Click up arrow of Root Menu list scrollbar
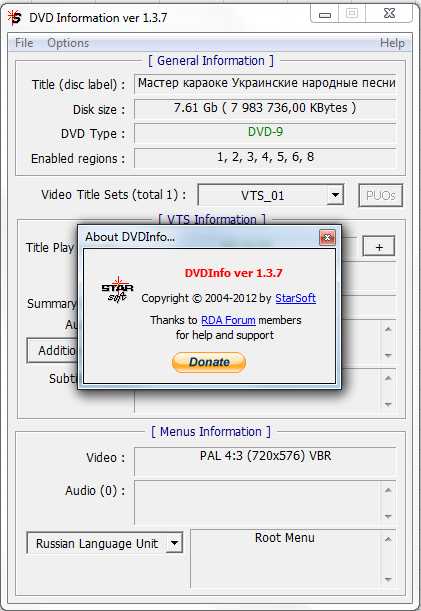This screenshot has height=611, width=421. [x=388, y=539]
